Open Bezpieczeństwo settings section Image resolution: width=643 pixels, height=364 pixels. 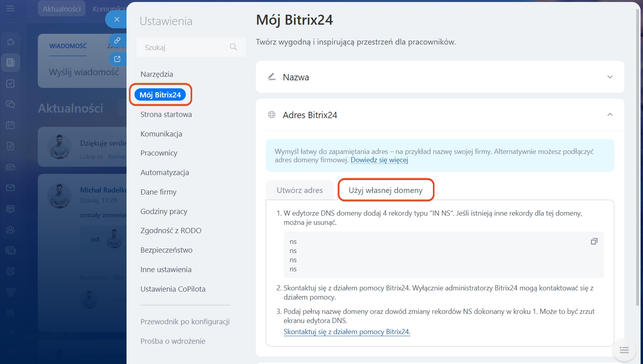[x=166, y=250]
